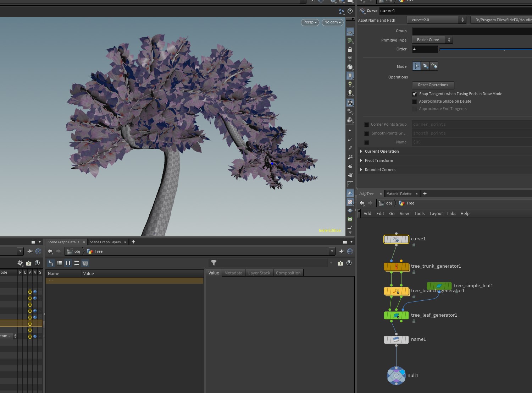Open the Persp viewport dropdown
The height and width of the screenshot is (393, 532).
tap(310, 22)
